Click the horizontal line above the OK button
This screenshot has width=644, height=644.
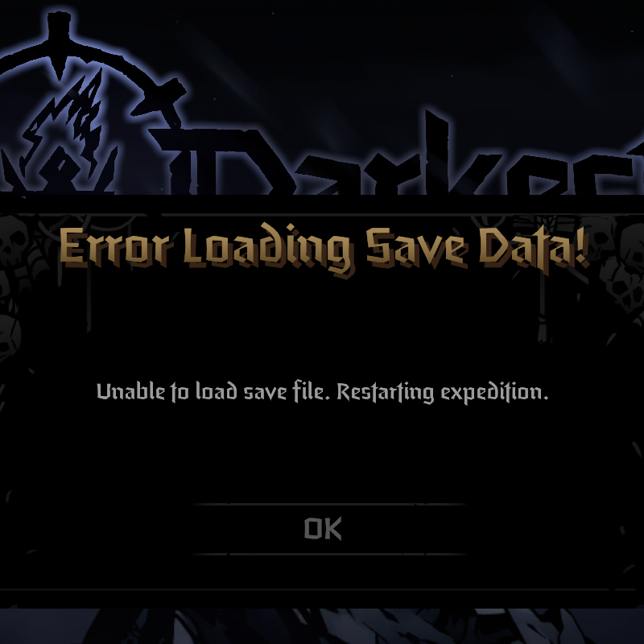(x=328, y=504)
